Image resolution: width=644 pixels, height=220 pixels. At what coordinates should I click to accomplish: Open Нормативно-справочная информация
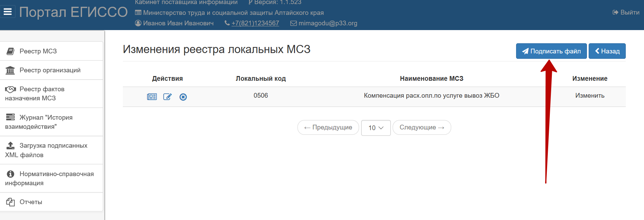point(51,178)
